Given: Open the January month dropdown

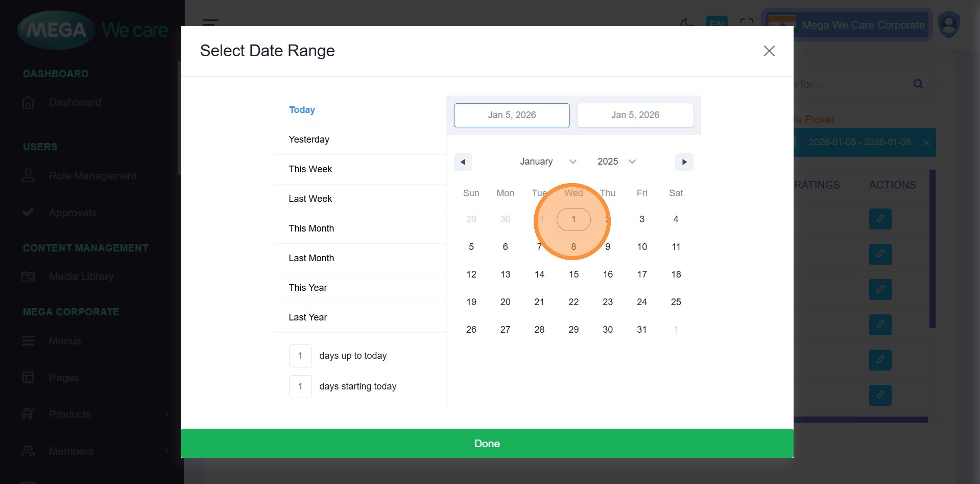Looking at the screenshot, I should pyautogui.click(x=547, y=162).
